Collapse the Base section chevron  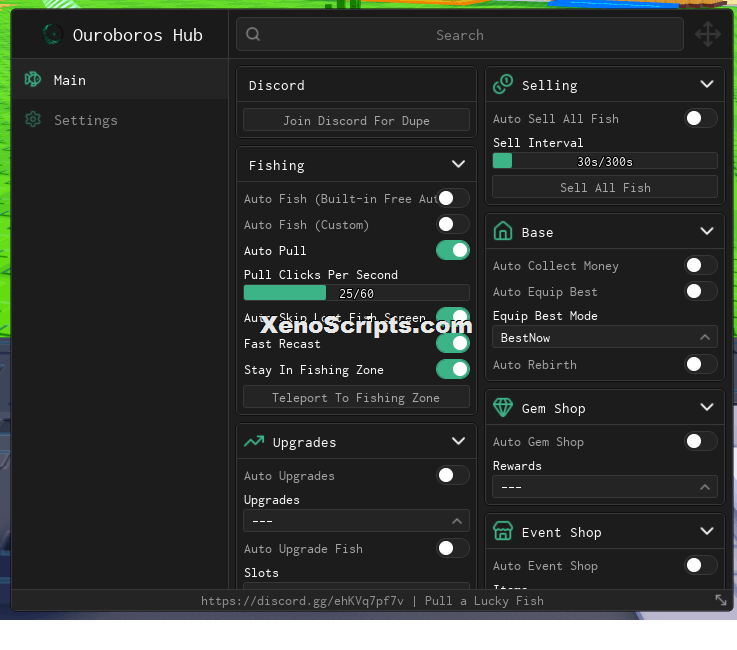[x=707, y=231]
